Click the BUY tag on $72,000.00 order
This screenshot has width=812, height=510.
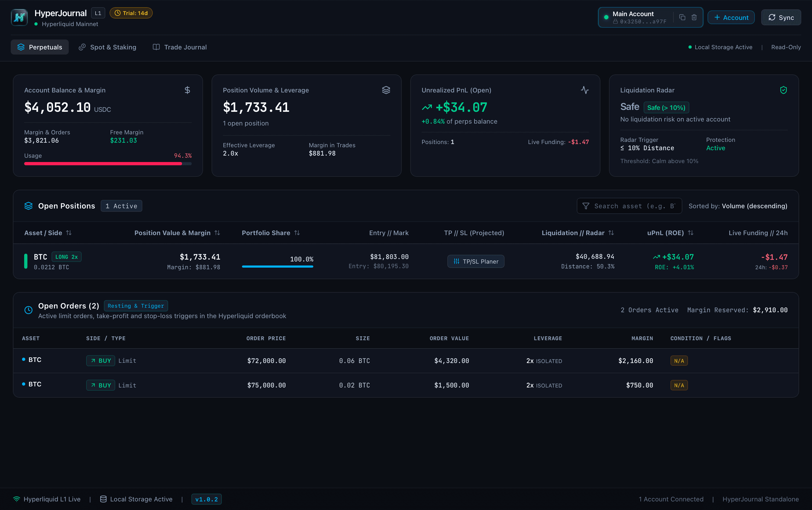click(101, 361)
